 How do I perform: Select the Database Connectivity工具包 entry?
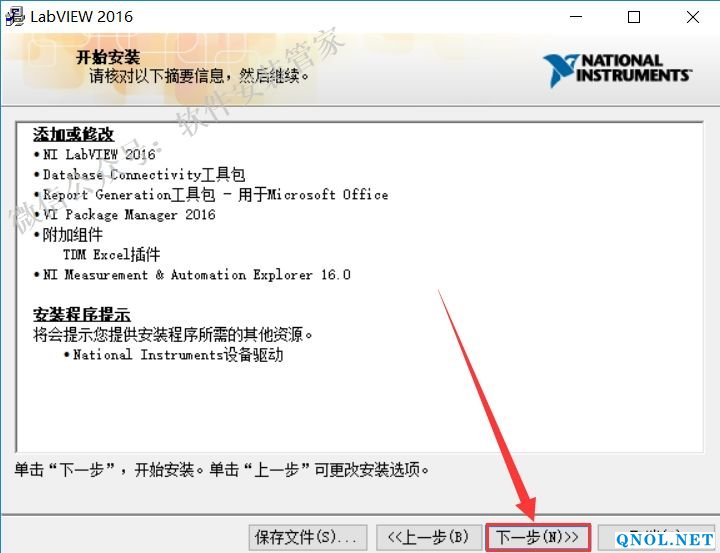tap(143, 175)
